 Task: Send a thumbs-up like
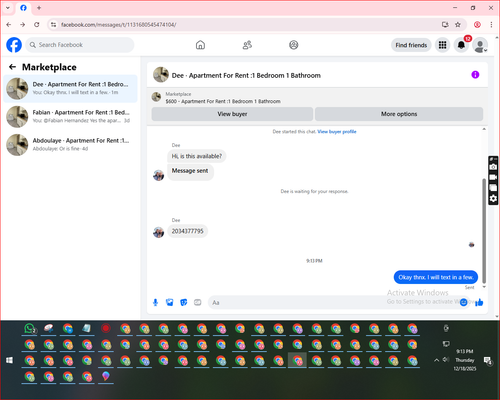click(x=479, y=302)
